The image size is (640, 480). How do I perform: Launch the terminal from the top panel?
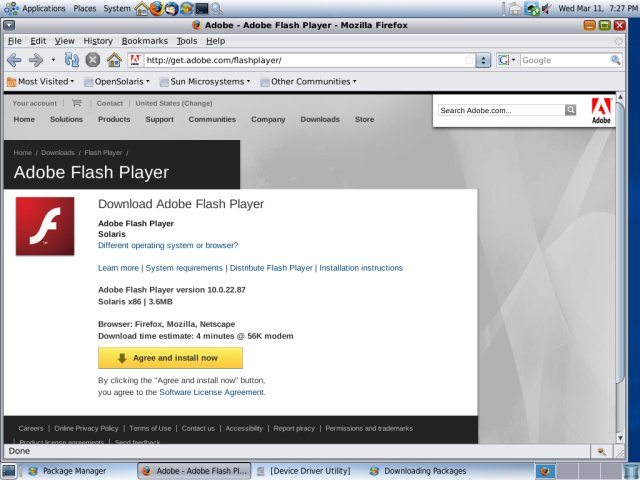point(202,9)
